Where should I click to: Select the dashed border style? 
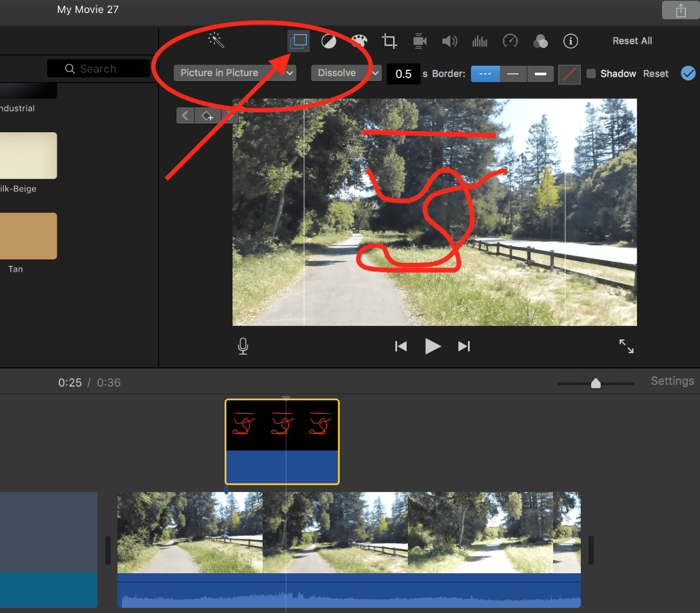point(485,74)
